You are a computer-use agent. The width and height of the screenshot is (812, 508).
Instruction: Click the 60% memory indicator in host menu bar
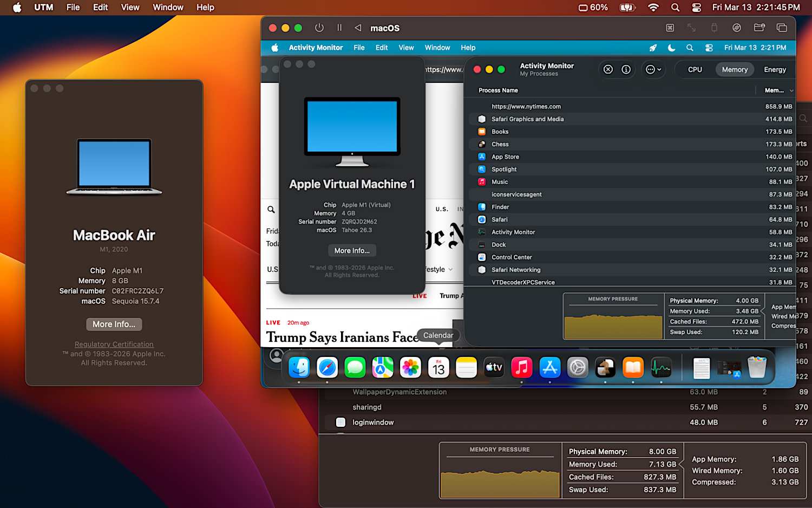(x=593, y=8)
